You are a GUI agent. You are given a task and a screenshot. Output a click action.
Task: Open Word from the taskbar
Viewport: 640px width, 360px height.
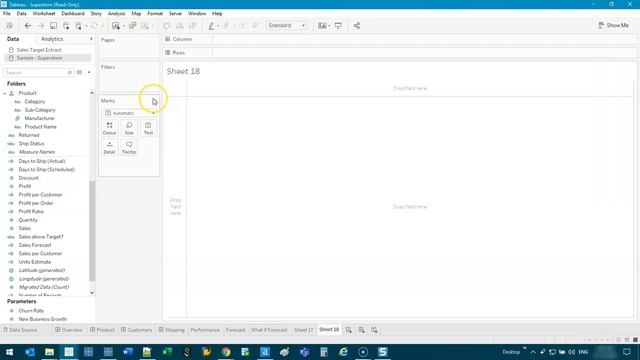(x=128, y=352)
